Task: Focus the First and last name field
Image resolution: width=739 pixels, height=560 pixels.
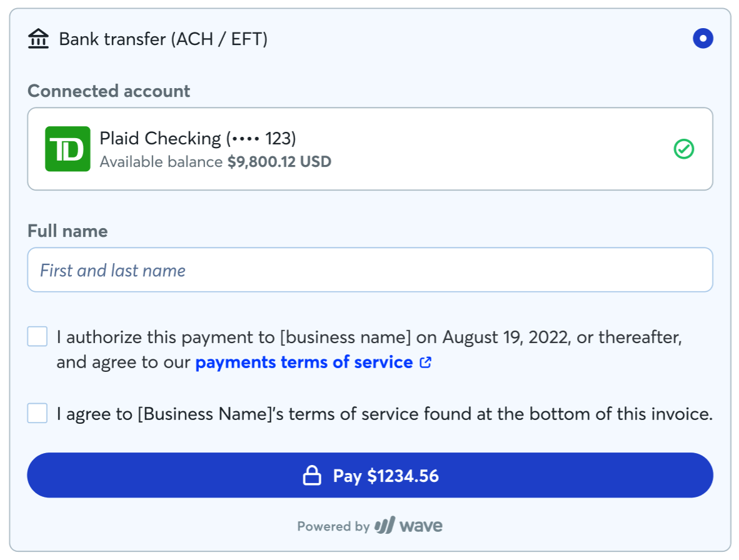Action: pos(369,270)
